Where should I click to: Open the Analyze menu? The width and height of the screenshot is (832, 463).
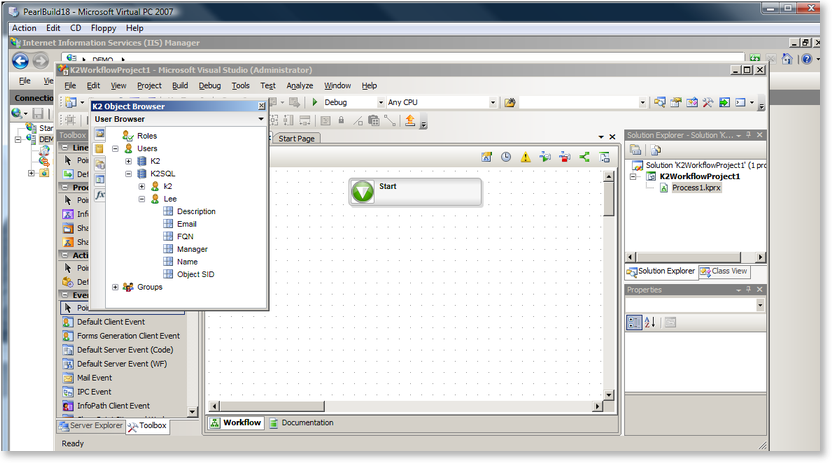tap(299, 85)
